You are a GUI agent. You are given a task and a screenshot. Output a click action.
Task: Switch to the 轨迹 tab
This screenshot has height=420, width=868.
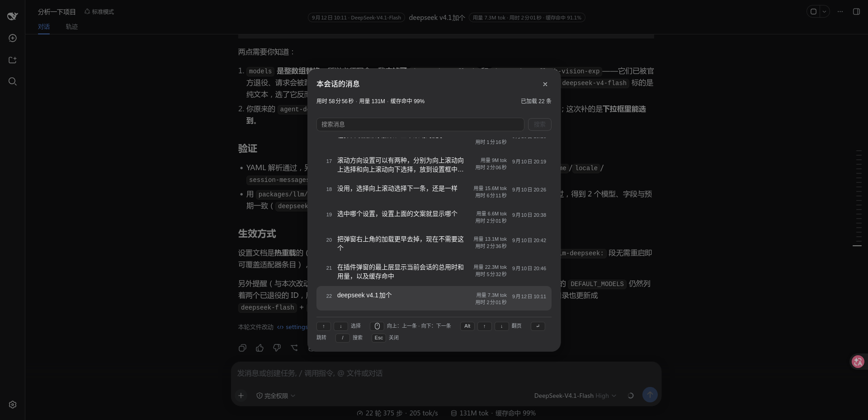72,27
